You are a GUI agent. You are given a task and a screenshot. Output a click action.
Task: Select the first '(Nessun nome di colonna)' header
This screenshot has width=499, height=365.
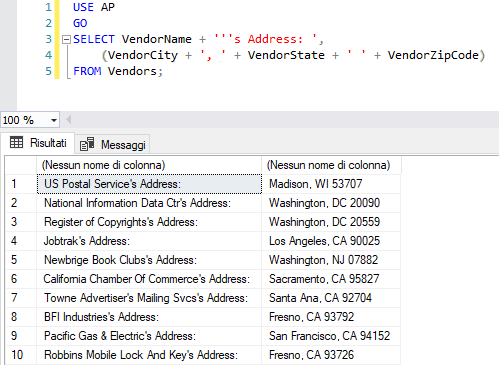pyautogui.click(x=149, y=165)
